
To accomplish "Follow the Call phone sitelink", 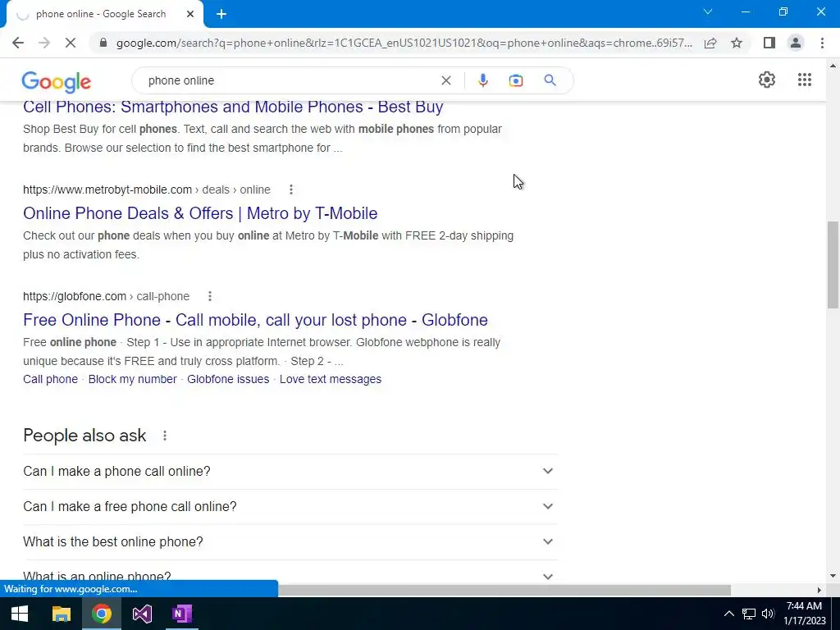I will tap(50, 379).
